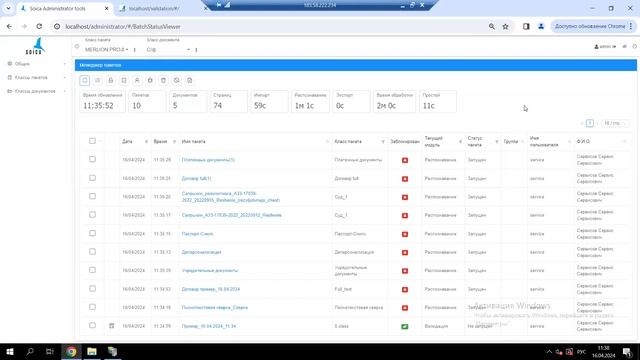Open the Статус пакета column filter
The width and height of the screenshot is (640, 360).
497,142
